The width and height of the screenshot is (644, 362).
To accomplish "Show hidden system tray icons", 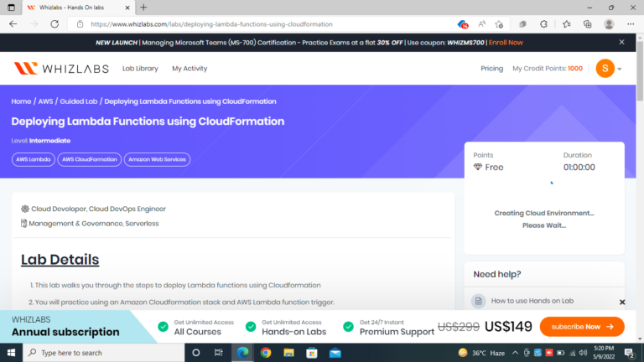I will [x=515, y=353].
